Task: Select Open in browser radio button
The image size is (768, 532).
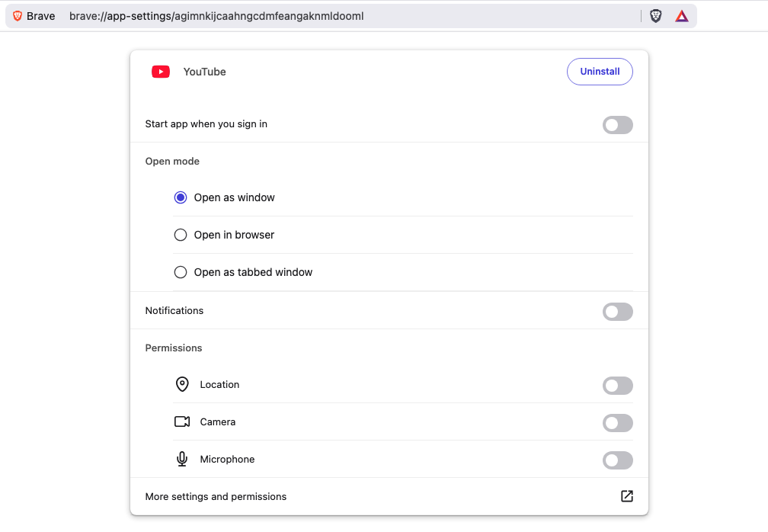Action: (x=181, y=235)
